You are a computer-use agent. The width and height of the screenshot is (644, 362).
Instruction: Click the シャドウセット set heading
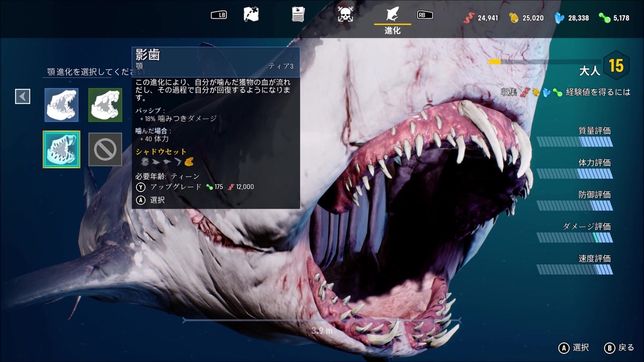161,151
